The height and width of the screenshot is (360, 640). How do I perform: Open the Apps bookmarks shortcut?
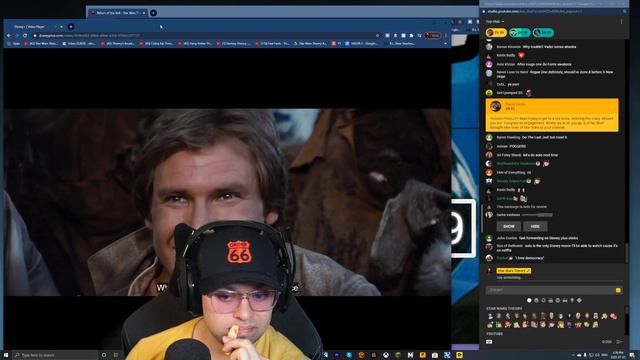14,43
